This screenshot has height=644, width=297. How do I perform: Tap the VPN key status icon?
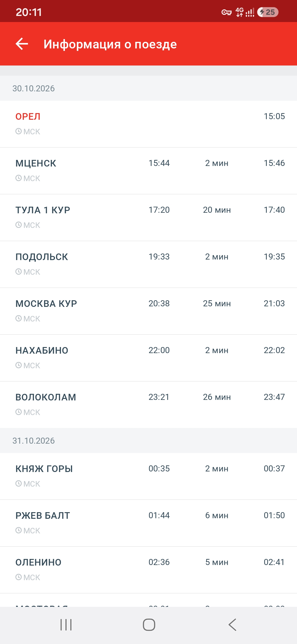point(227,12)
